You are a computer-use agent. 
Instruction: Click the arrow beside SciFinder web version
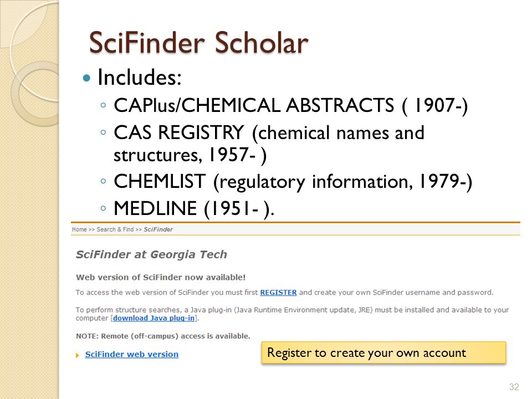tap(78, 355)
